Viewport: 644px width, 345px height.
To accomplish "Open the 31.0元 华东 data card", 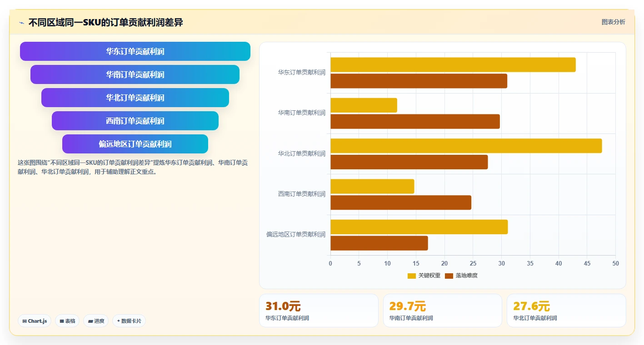I will (319, 310).
